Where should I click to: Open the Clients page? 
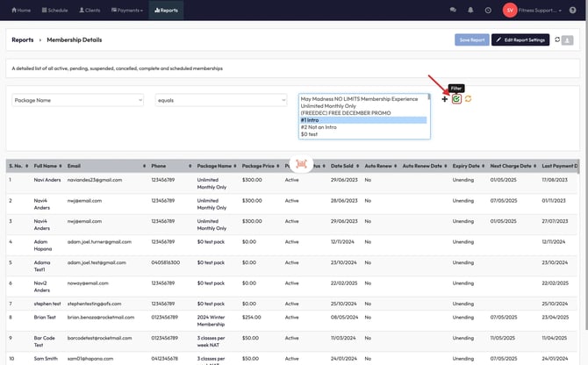pos(90,10)
